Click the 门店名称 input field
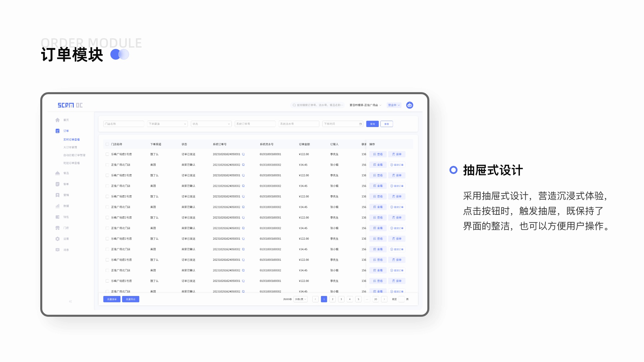The height and width of the screenshot is (362, 644). click(x=123, y=124)
